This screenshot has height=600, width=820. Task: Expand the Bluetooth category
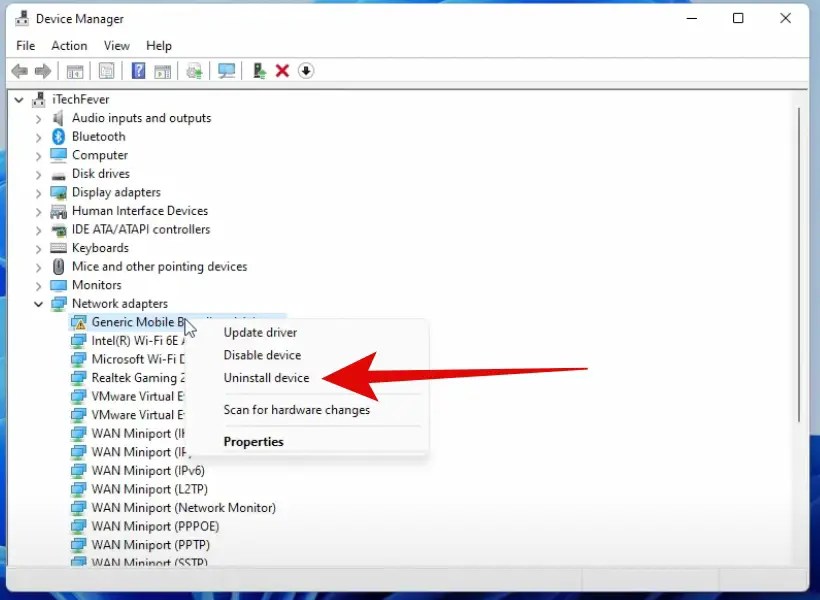[39, 136]
